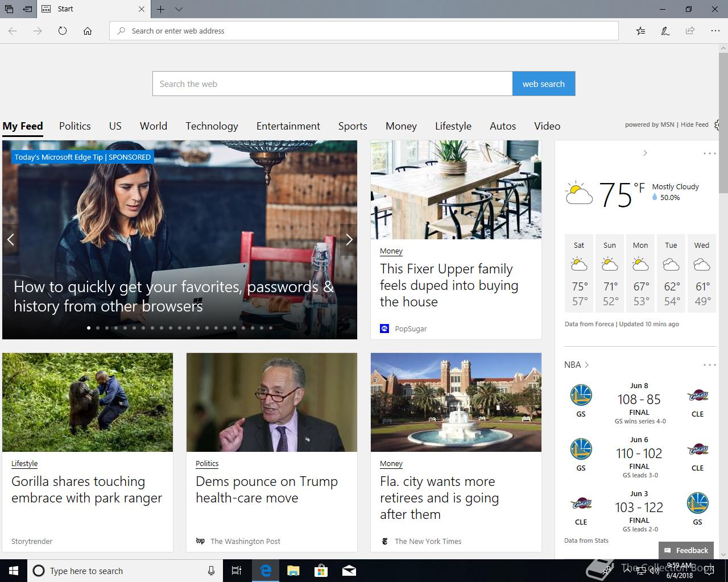Image resolution: width=728 pixels, height=582 pixels.
Task: Open the Action Center notifications icon
Action: [x=709, y=571]
